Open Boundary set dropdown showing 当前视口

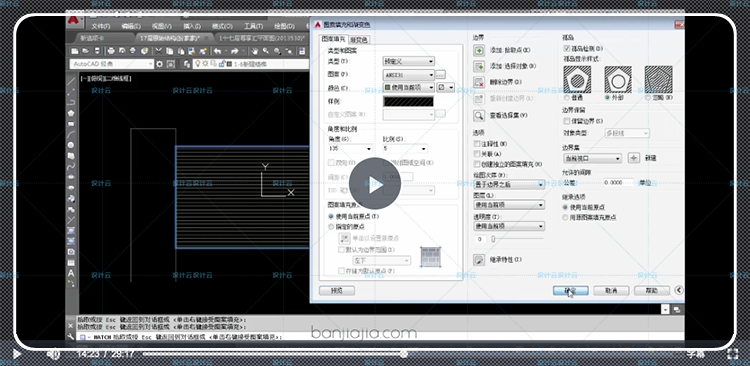tap(592, 158)
